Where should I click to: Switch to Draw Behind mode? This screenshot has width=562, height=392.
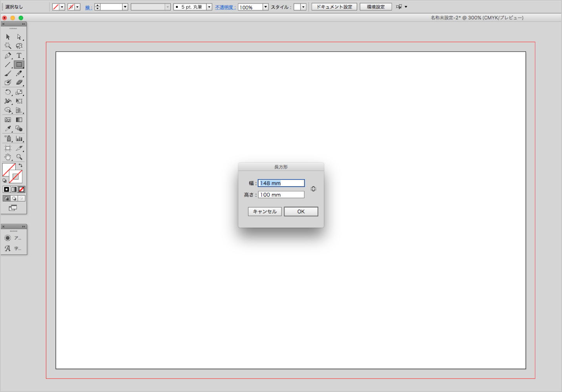[x=14, y=198]
